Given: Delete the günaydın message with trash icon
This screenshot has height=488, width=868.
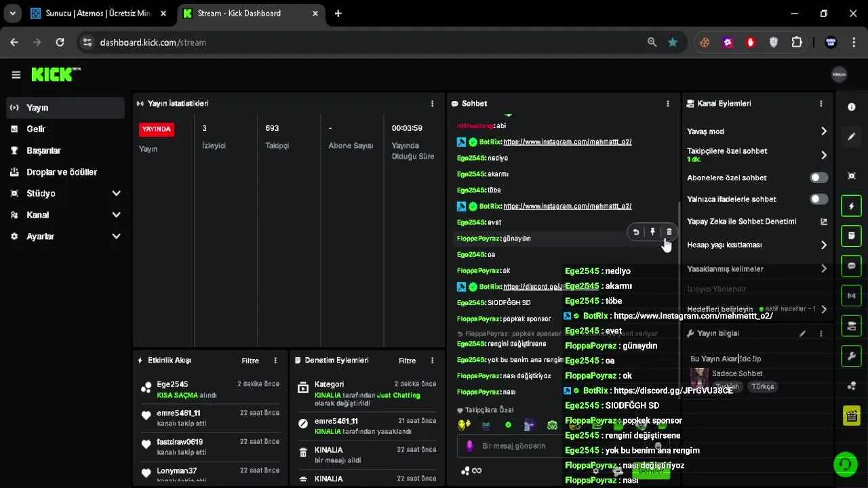Looking at the screenshot, I should [x=669, y=232].
